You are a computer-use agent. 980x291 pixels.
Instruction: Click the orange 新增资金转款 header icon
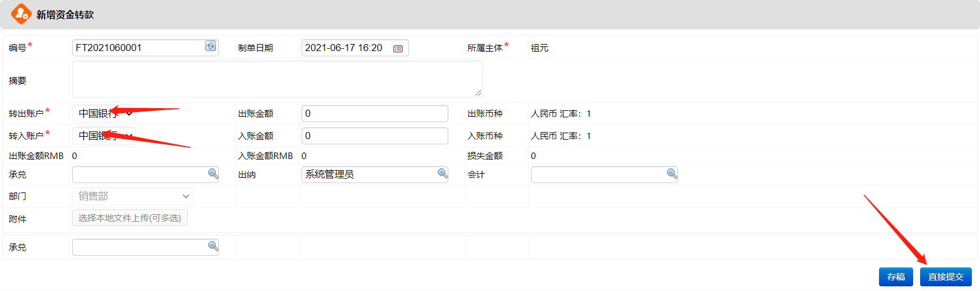pyautogui.click(x=21, y=14)
